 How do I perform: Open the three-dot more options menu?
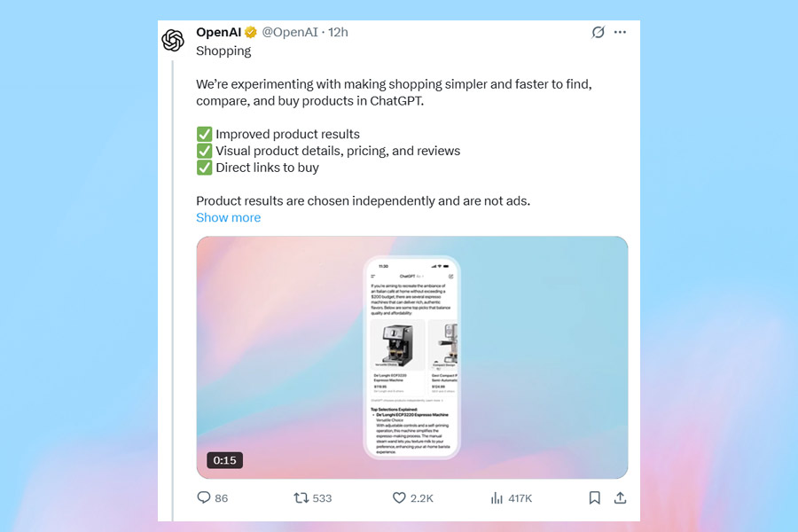620,32
